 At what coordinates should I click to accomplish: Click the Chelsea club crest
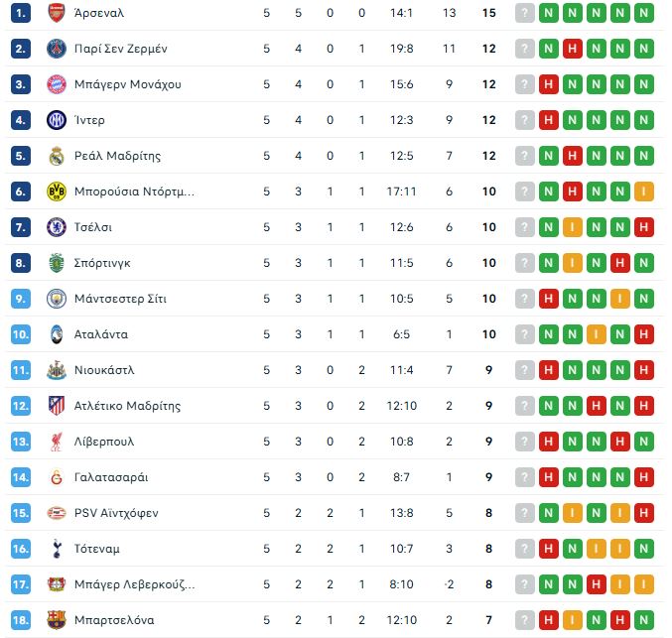click(56, 227)
